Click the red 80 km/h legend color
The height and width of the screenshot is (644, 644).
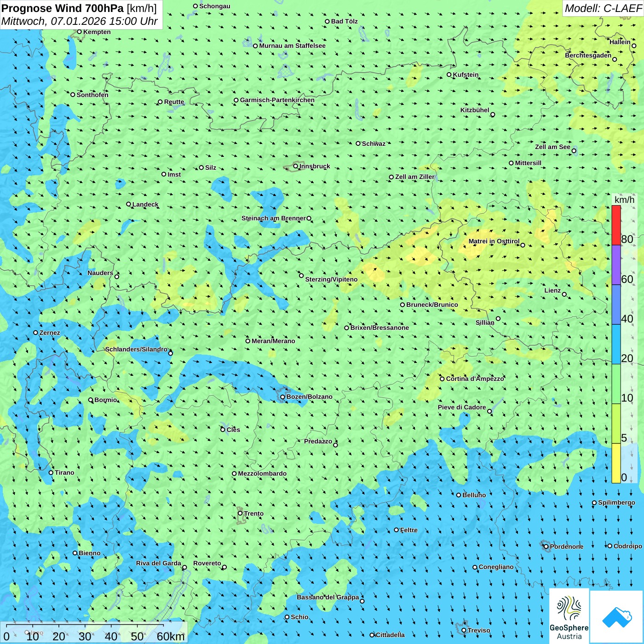click(x=616, y=225)
